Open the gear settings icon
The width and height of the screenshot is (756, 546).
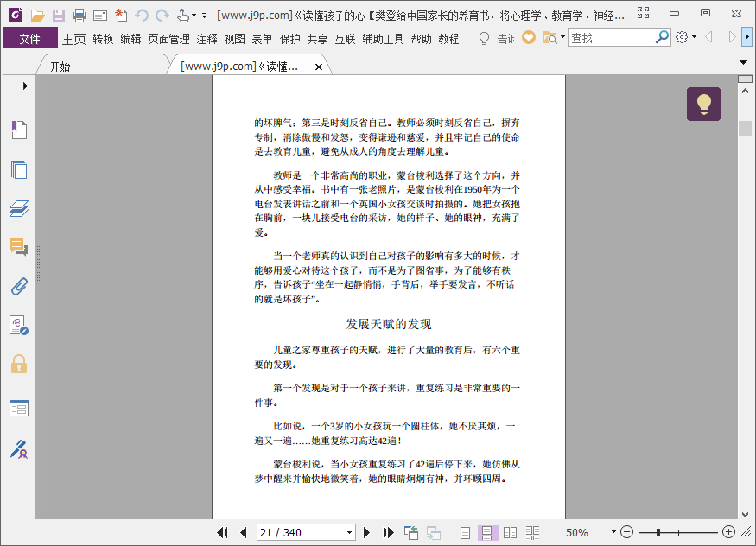pyautogui.click(x=682, y=37)
